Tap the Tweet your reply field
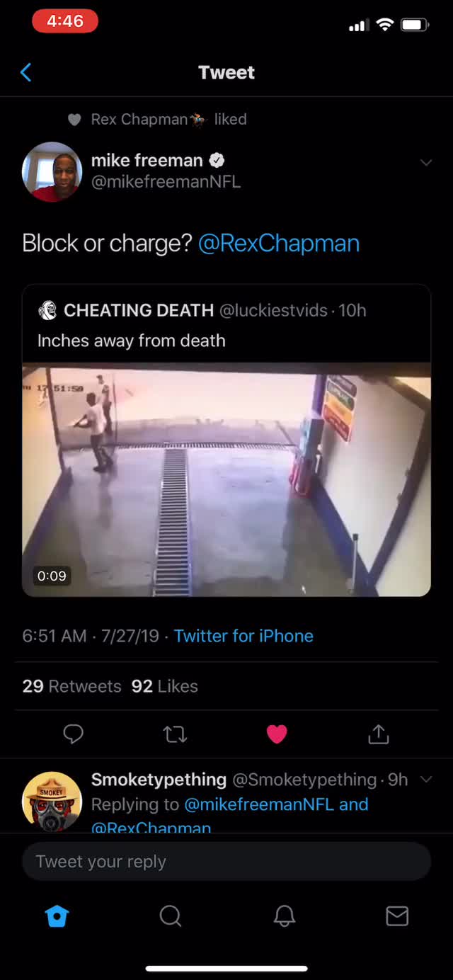The height and width of the screenshot is (980, 453). coord(226,862)
